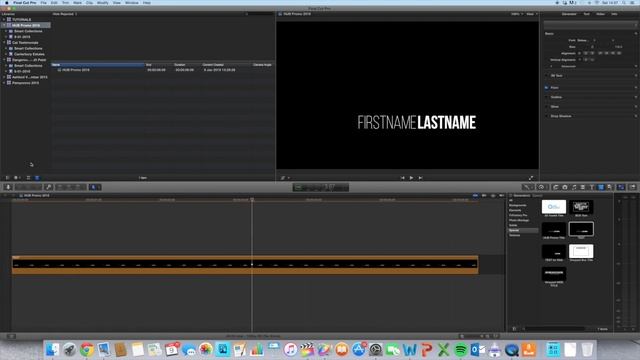Select the Photo Montage generator category
The height and width of the screenshot is (360, 640).
click(519, 220)
